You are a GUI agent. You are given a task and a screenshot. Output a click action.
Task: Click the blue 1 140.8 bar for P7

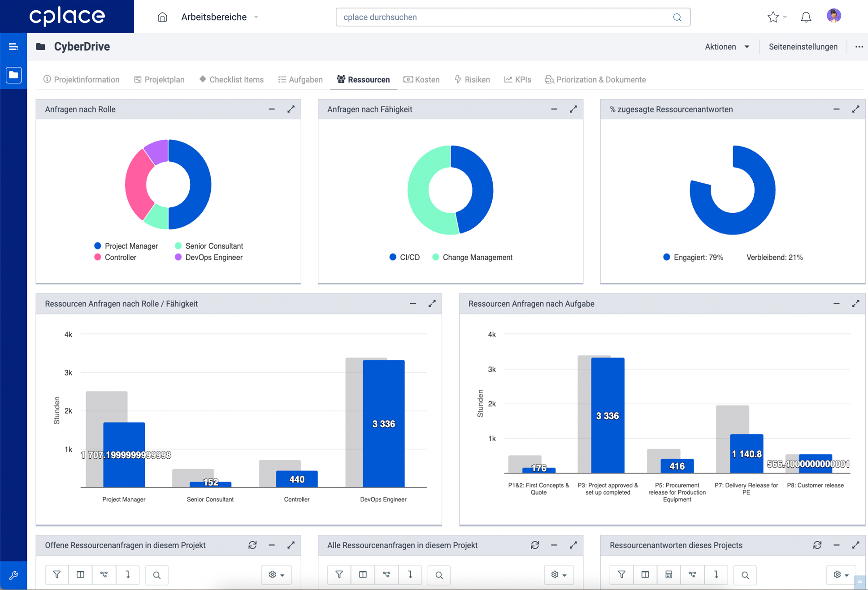(746, 453)
